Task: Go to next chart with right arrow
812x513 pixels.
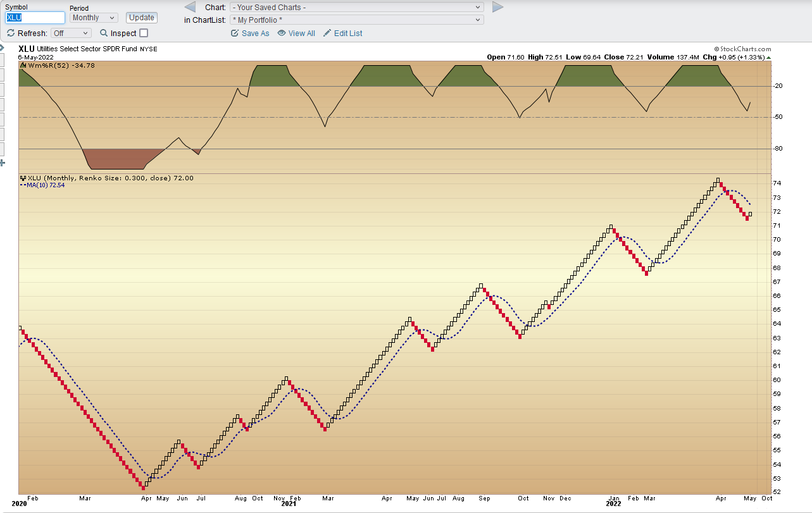Action: click(x=498, y=7)
